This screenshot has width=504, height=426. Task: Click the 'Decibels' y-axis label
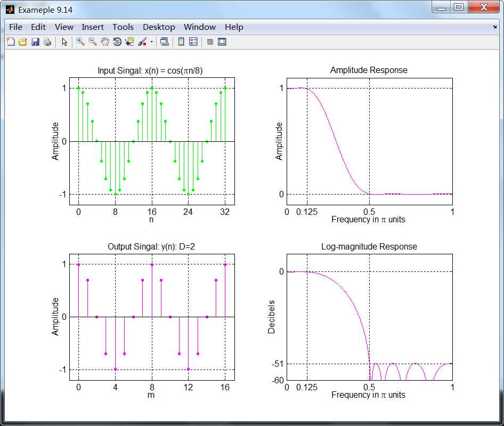click(271, 317)
